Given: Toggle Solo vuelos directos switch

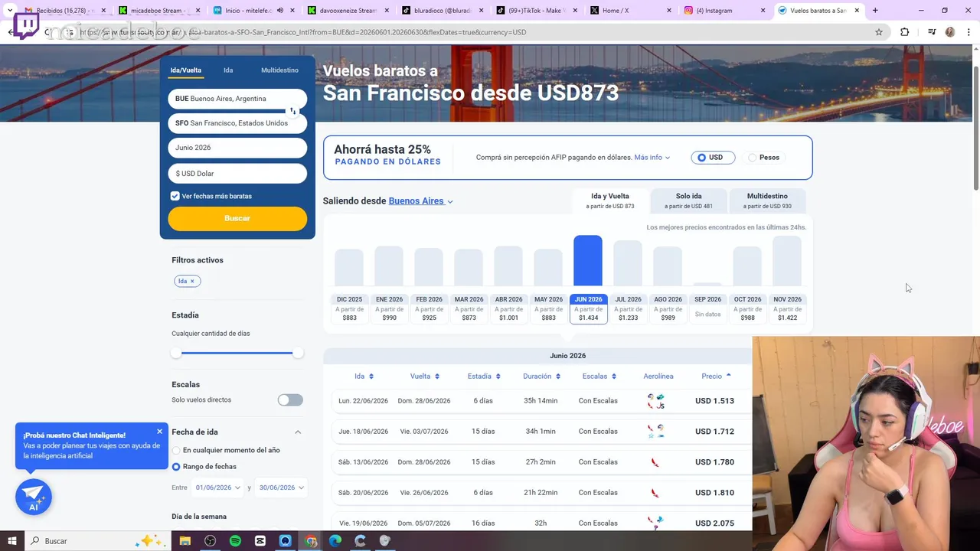Looking at the screenshot, I should (290, 399).
